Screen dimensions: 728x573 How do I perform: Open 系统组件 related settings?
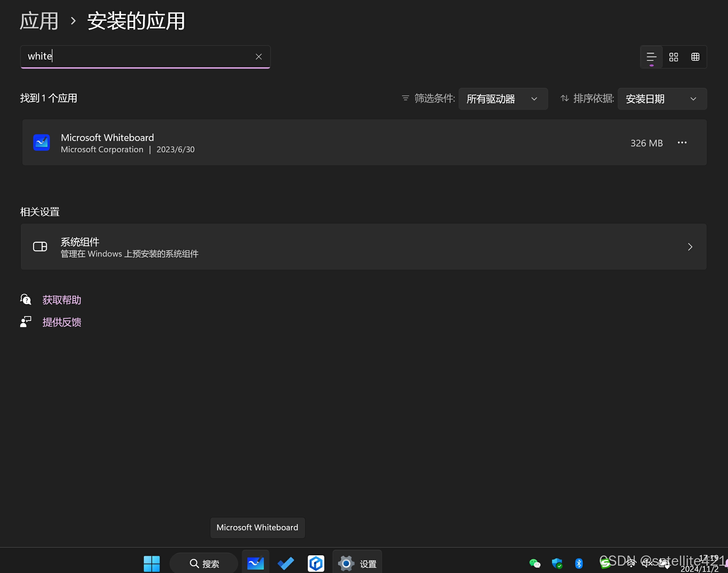pyautogui.click(x=364, y=247)
